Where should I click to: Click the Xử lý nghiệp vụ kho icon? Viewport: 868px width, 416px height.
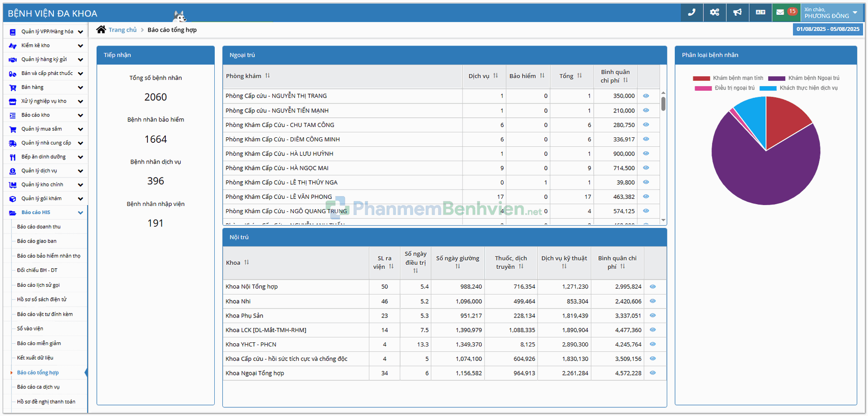pyautogui.click(x=13, y=102)
